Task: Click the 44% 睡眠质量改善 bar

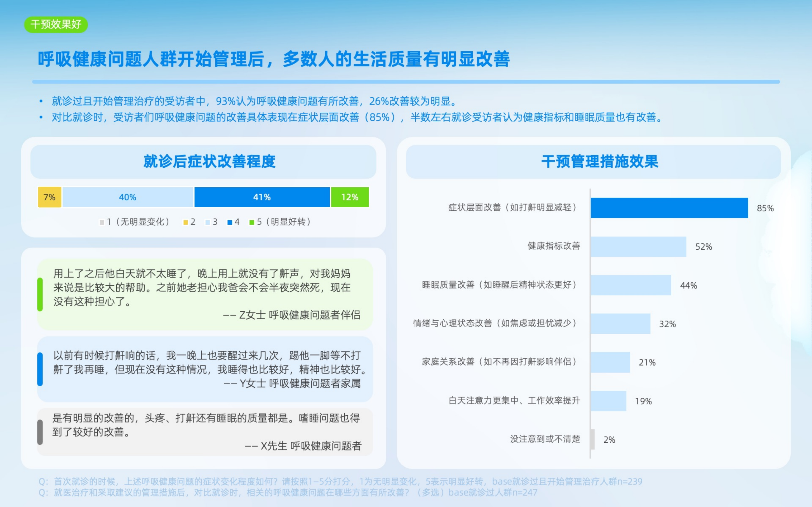Action: click(631, 285)
